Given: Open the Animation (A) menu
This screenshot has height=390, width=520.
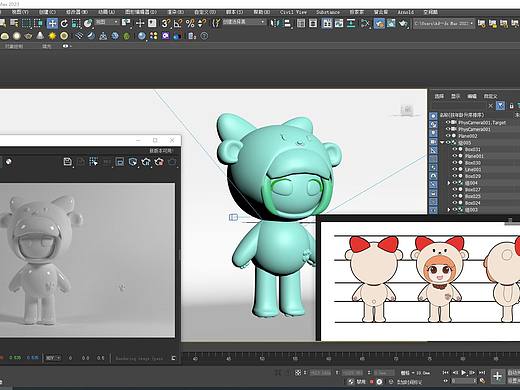Looking at the screenshot, I should pyautogui.click(x=106, y=12).
